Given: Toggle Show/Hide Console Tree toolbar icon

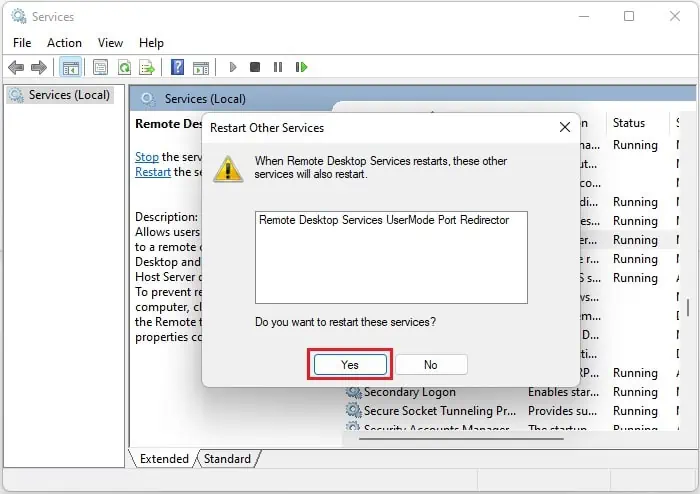Looking at the screenshot, I should [x=71, y=68].
